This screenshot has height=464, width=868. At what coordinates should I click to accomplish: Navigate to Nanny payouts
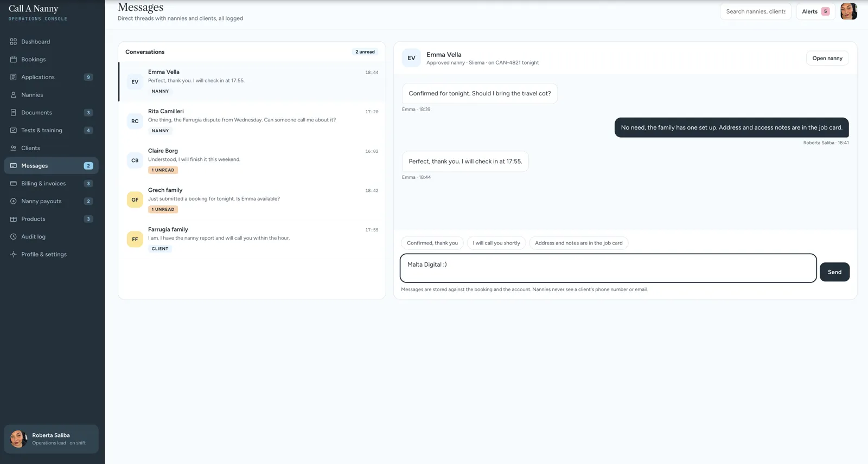pyautogui.click(x=51, y=201)
